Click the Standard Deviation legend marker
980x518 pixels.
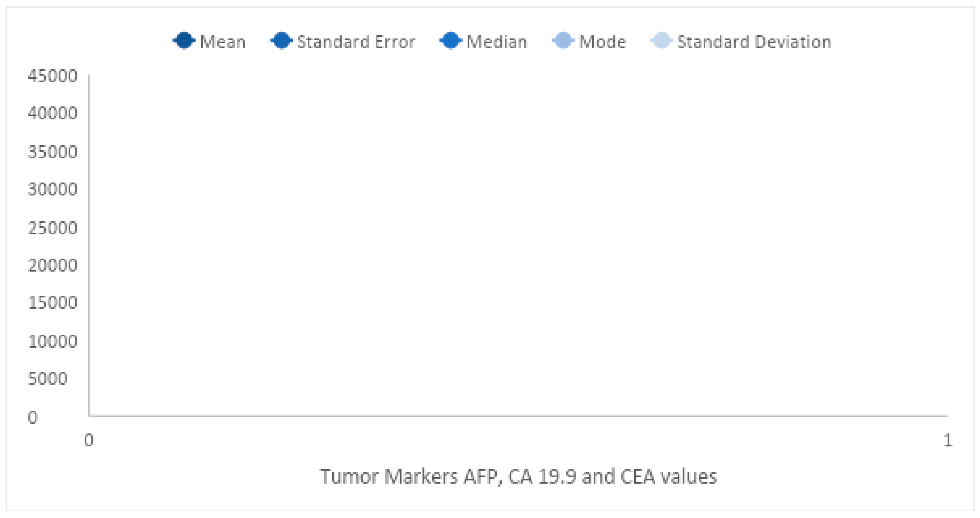click(662, 40)
